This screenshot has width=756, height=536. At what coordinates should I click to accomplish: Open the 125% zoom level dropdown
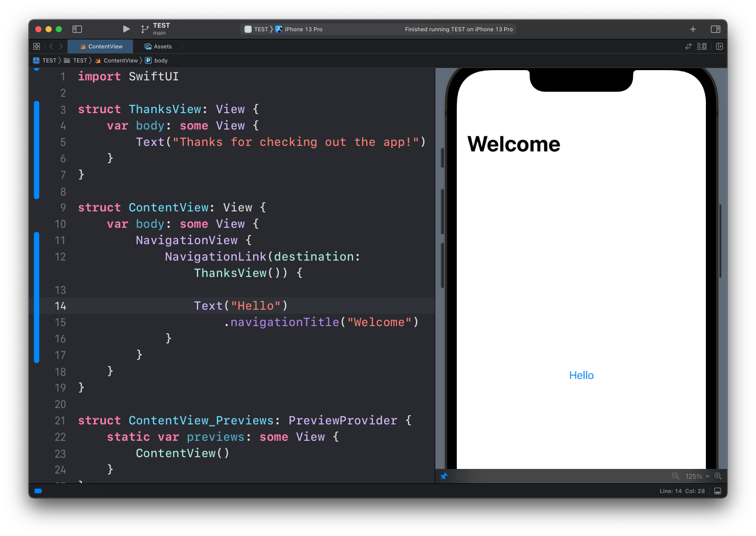[x=697, y=476]
